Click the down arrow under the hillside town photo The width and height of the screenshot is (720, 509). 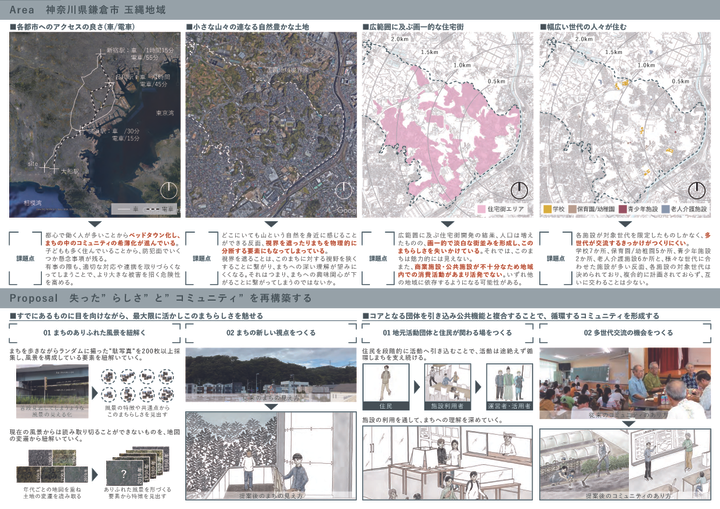[271, 407]
